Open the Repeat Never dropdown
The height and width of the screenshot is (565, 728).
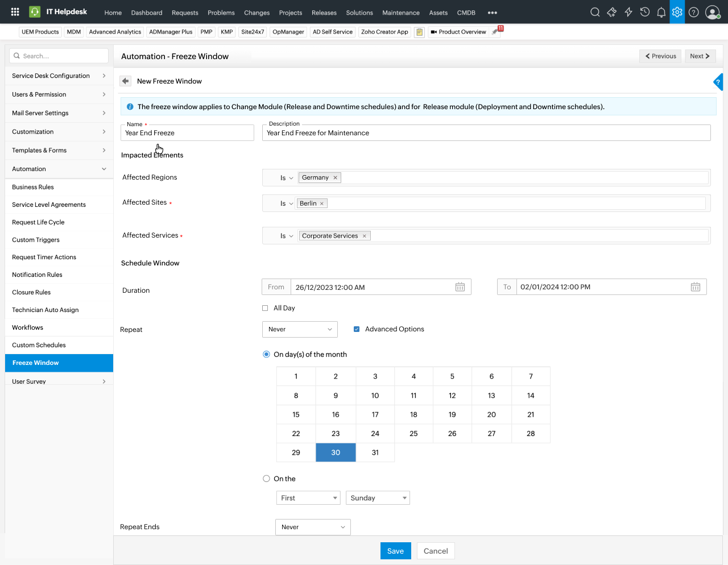pos(300,329)
